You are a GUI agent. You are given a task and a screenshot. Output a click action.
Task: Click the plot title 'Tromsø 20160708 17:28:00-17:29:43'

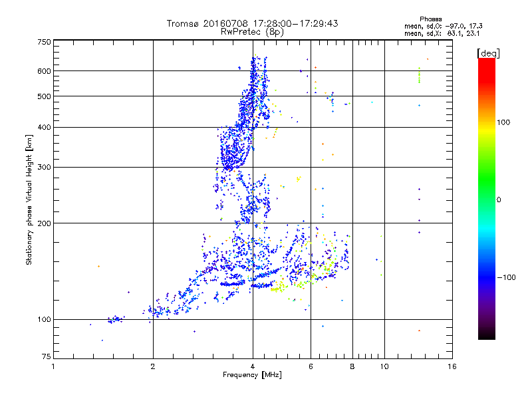253,23
